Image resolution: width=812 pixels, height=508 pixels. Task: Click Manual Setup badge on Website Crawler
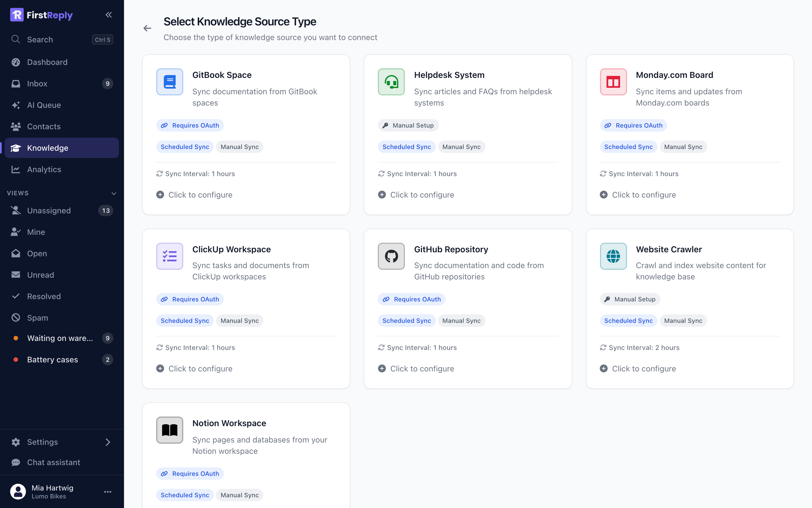point(630,299)
